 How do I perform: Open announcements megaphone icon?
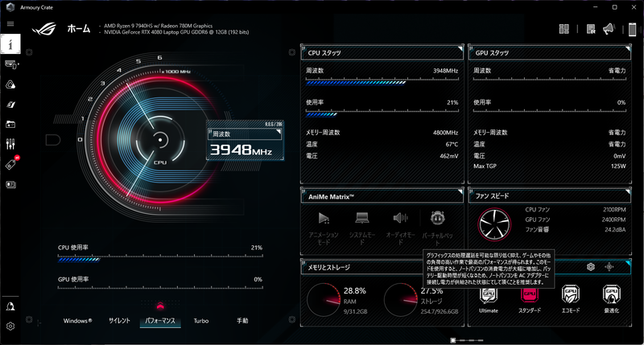click(x=609, y=29)
